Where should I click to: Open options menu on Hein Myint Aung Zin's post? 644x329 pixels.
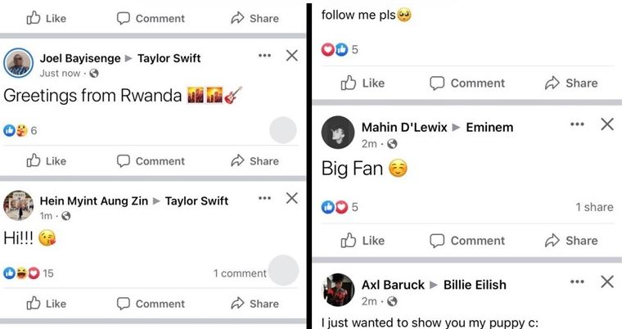264,198
